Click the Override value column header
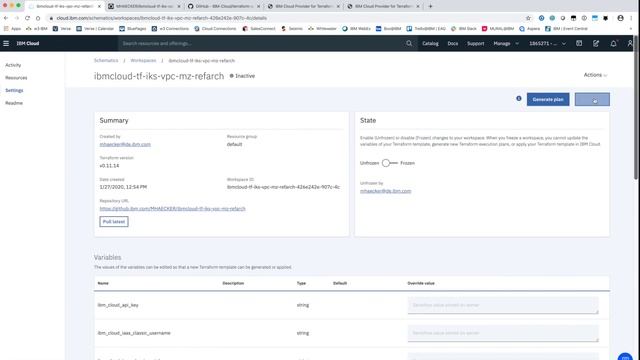 pos(421,283)
